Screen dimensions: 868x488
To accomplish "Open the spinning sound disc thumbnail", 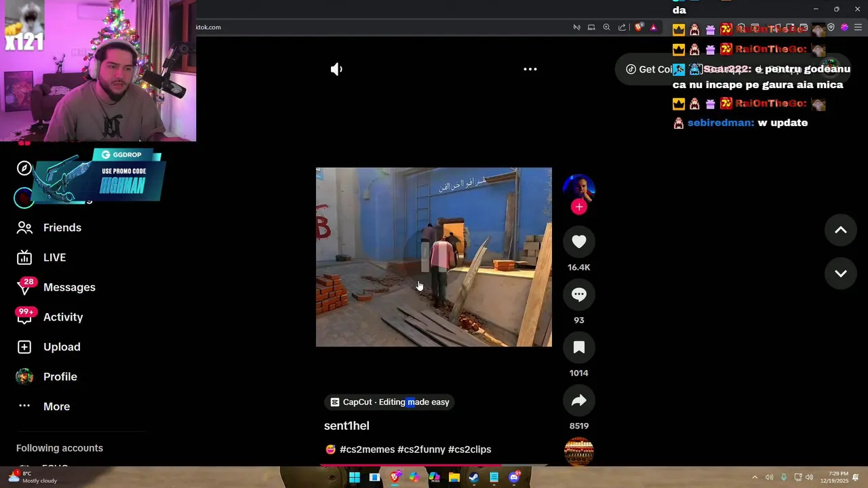I will click(579, 451).
